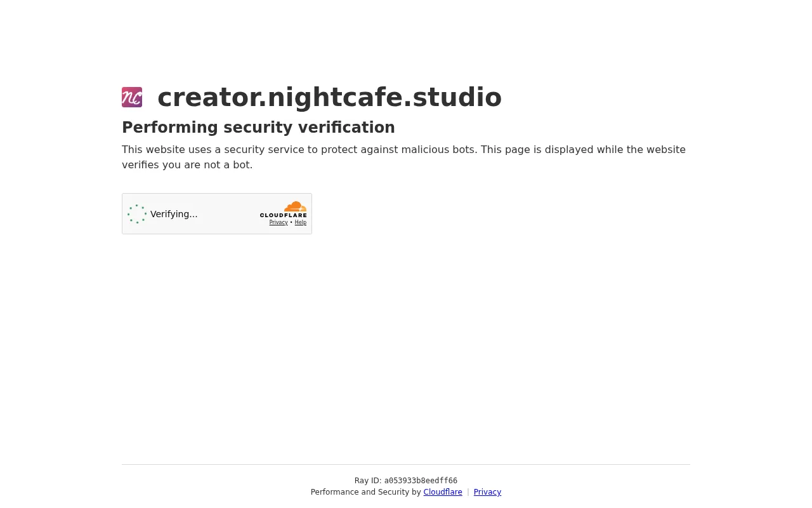812x508 pixels.
Task: Click the Performing security verification heading
Action: (258, 128)
